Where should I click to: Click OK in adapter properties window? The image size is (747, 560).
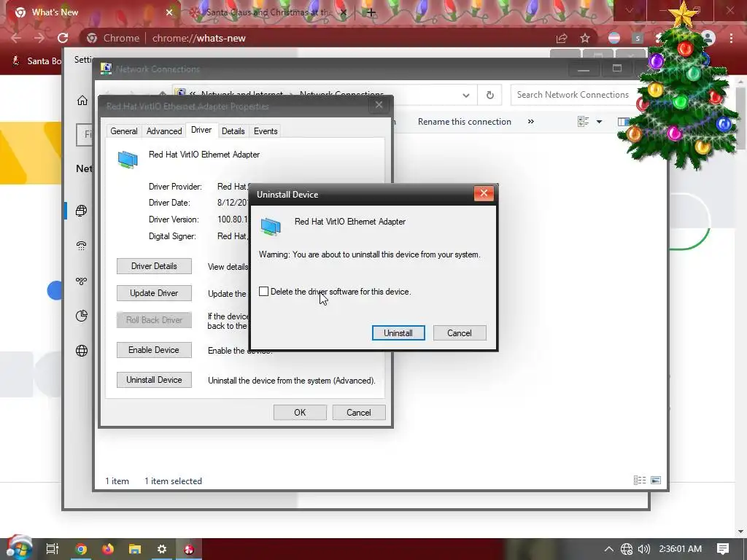[300, 413]
